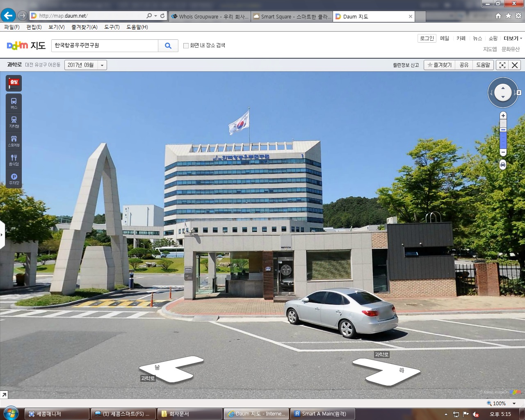This screenshot has width=525, height=420.
Task: Click the browser forward arrow button
Action: pos(23,16)
